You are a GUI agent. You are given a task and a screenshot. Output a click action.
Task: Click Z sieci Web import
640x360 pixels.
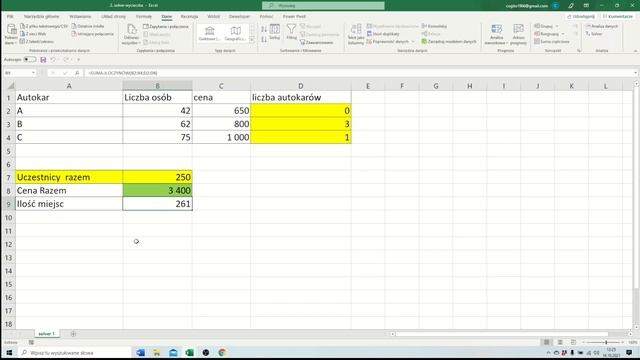click(33, 34)
